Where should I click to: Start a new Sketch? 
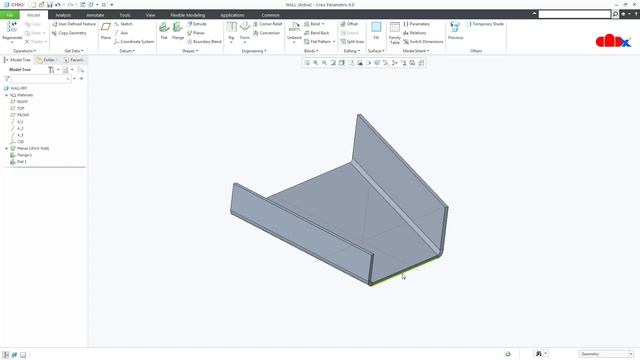(x=123, y=24)
